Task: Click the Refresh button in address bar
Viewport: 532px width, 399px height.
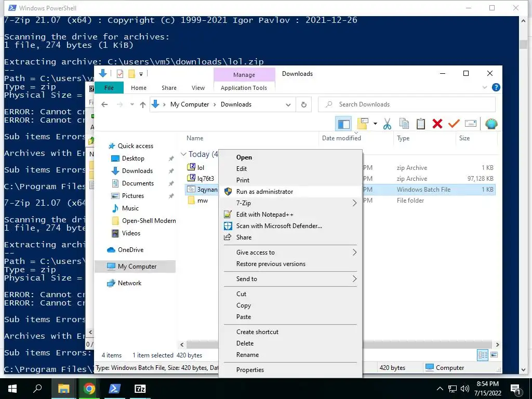Action: 304,104
